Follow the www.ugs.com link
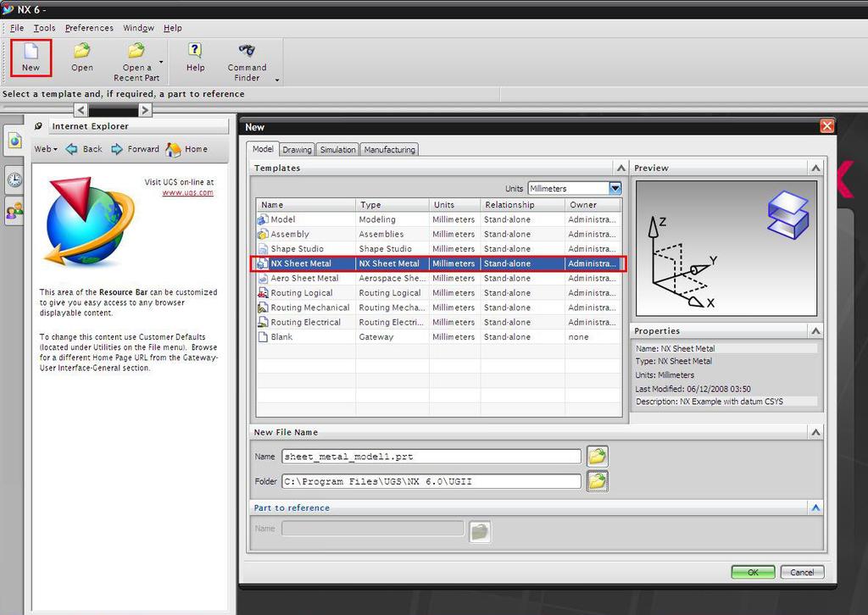The height and width of the screenshot is (615, 868). click(187, 192)
